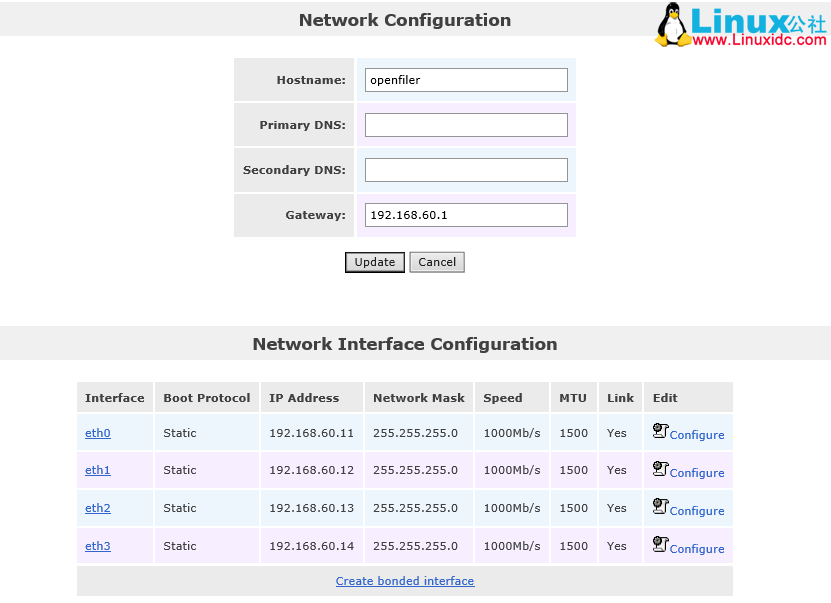Image resolution: width=831 pixels, height=603 pixels.
Task: Click the Configure icon for eth1
Action: point(660,468)
